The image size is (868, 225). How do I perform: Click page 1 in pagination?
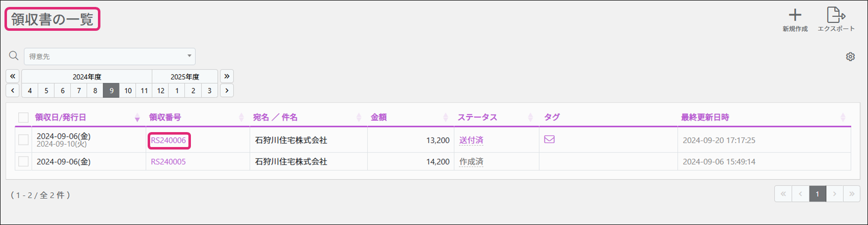(x=817, y=194)
